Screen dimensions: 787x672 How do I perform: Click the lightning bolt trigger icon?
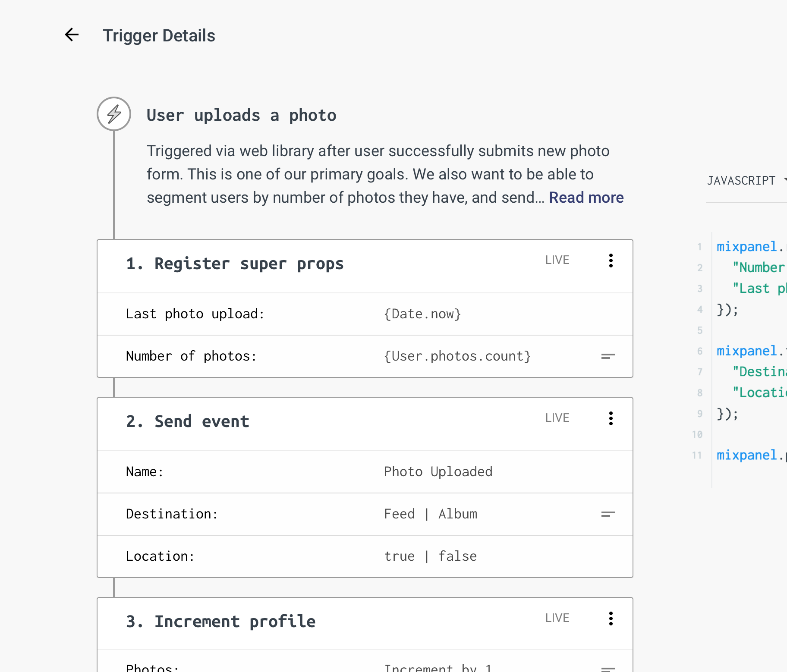tap(114, 114)
